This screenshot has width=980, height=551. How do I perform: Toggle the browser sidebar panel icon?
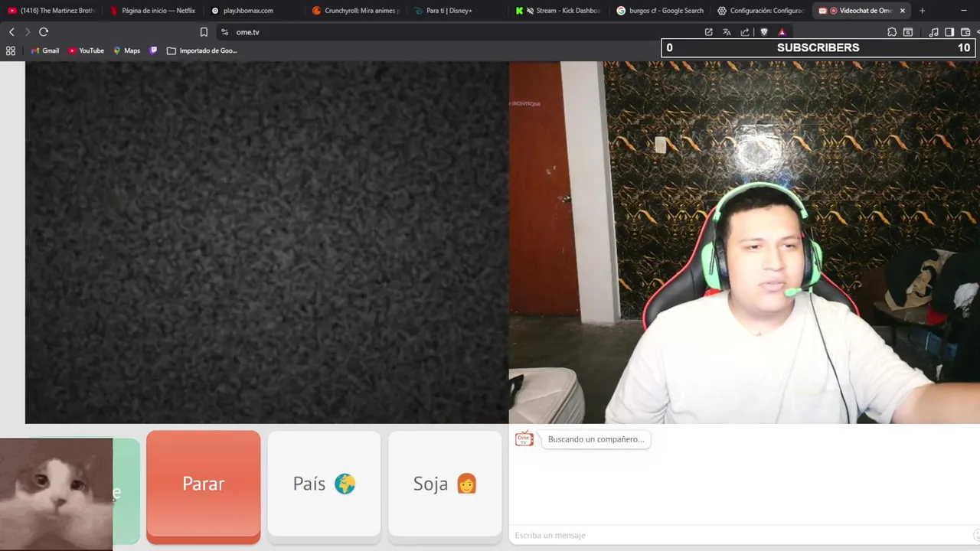click(x=949, y=32)
